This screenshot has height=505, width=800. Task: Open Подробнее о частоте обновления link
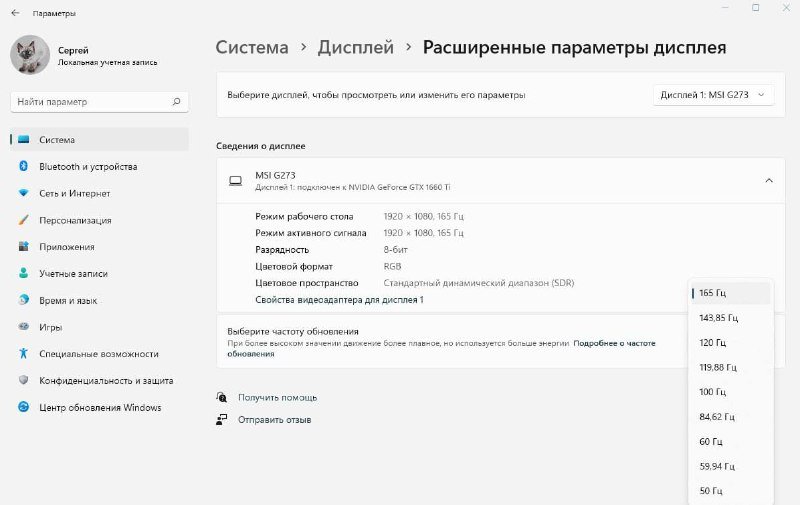441,348
